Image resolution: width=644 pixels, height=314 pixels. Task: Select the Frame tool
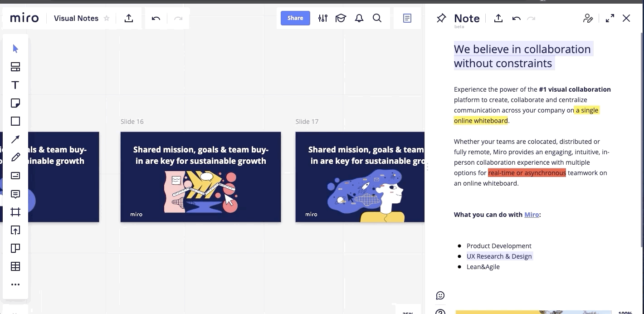point(15,212)
